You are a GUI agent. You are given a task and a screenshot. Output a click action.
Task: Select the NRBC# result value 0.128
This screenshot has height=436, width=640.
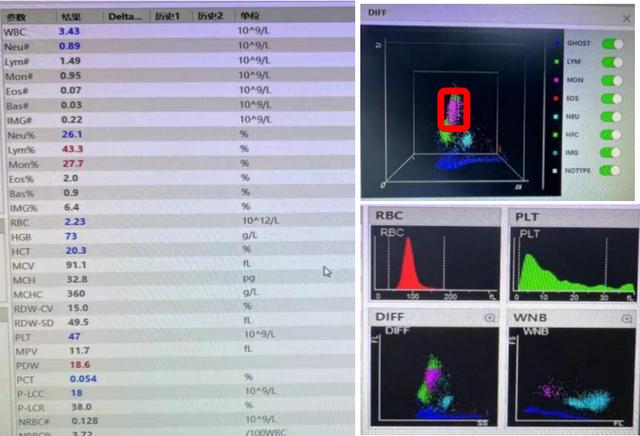[x=85, y=421]
